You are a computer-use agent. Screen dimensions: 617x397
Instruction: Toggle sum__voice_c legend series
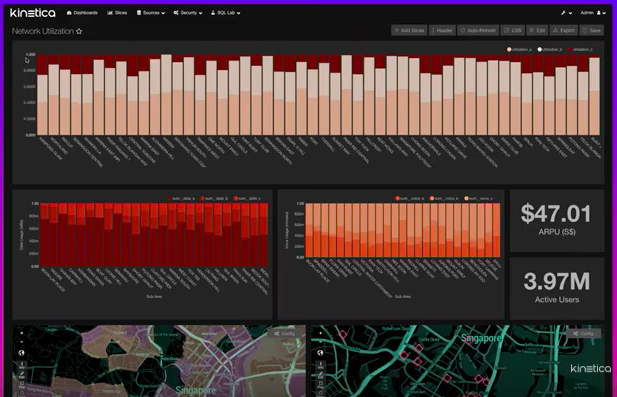point(478,198)
